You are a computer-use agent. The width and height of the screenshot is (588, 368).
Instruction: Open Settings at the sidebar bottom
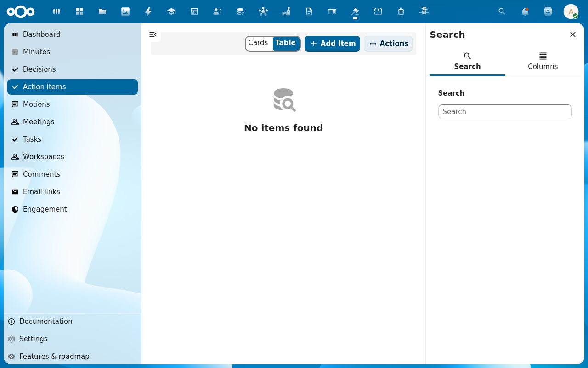(x=73, y=339)
